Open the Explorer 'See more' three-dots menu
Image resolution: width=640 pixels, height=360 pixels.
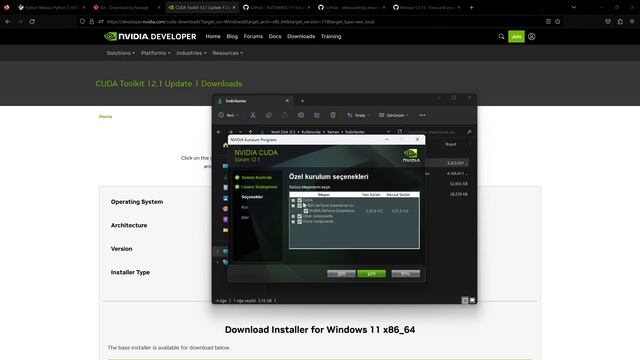click(x=422, y=116)
